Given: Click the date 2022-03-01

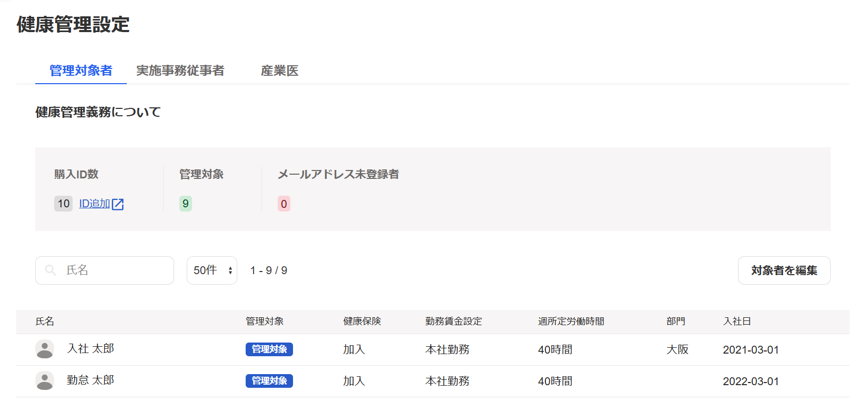Looking at the screenshot, I should pyautogui.click(x=751, y=381).
